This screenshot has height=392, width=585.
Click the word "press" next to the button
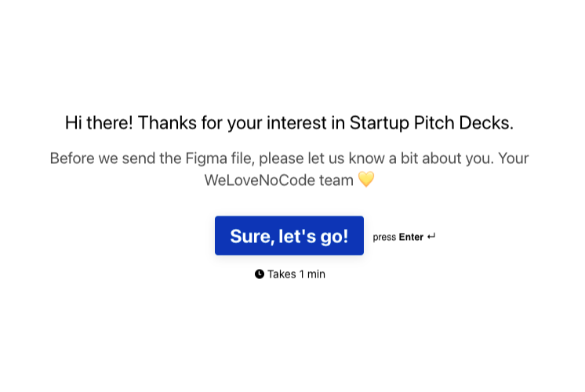click(384, 237)
